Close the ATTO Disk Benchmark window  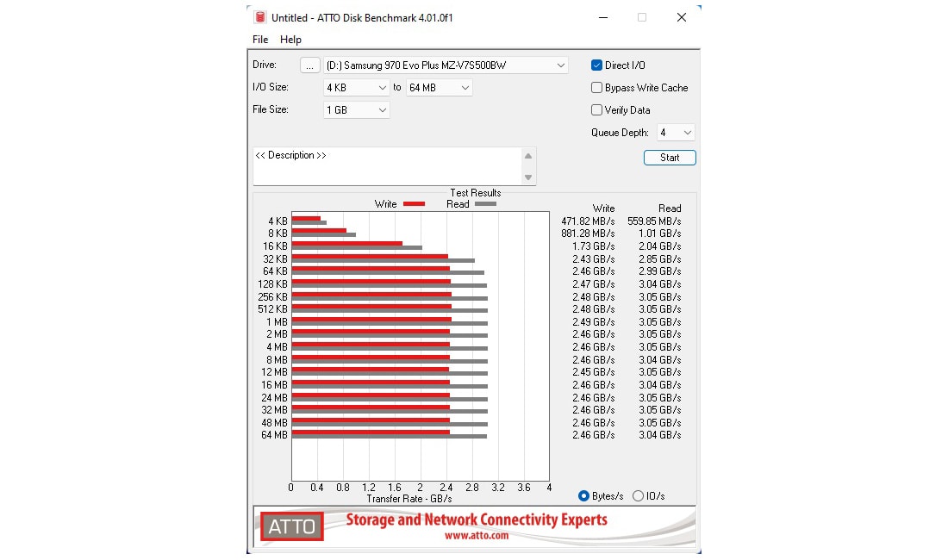(682, 17)
